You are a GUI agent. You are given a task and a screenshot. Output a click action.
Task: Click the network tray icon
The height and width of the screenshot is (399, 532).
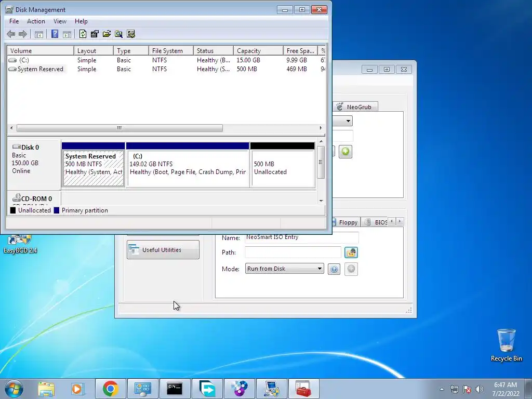[454, 389]
